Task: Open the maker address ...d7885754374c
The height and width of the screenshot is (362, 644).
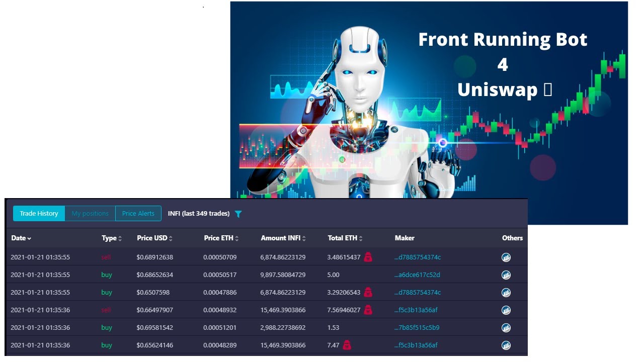Action: [x=417, y=257]
